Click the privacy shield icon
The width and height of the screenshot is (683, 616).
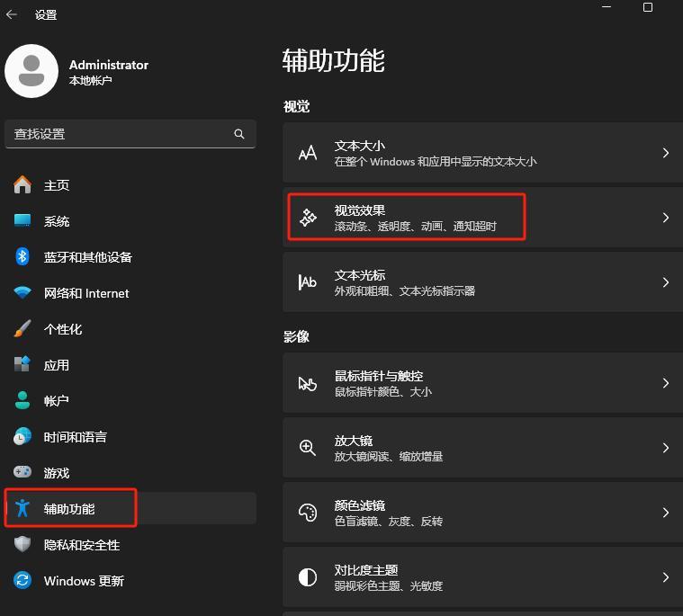tap(23, 545)
